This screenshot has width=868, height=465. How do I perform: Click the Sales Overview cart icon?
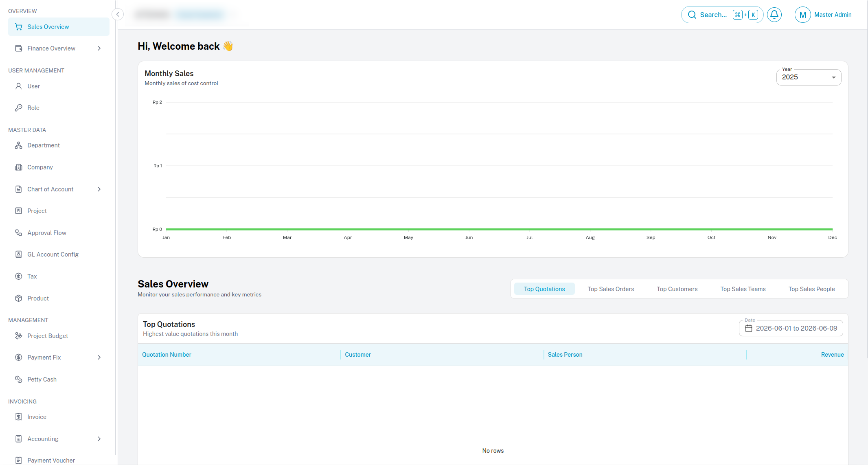click(19, 27)
